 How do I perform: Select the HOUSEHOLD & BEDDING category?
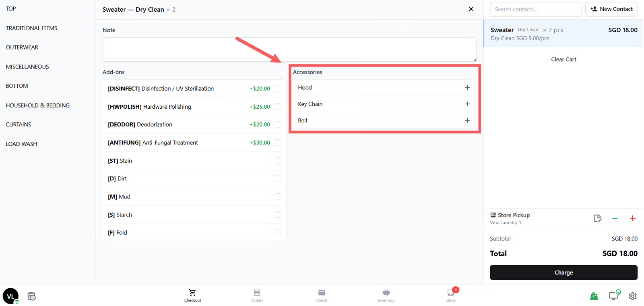[38, 105]
